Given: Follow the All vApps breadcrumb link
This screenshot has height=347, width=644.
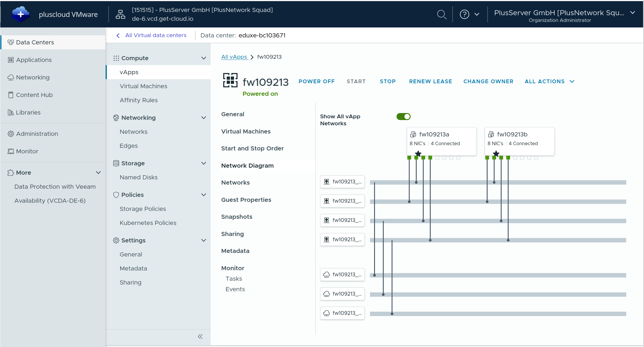Looking at the screenshot, I should (x=234, y=57).
